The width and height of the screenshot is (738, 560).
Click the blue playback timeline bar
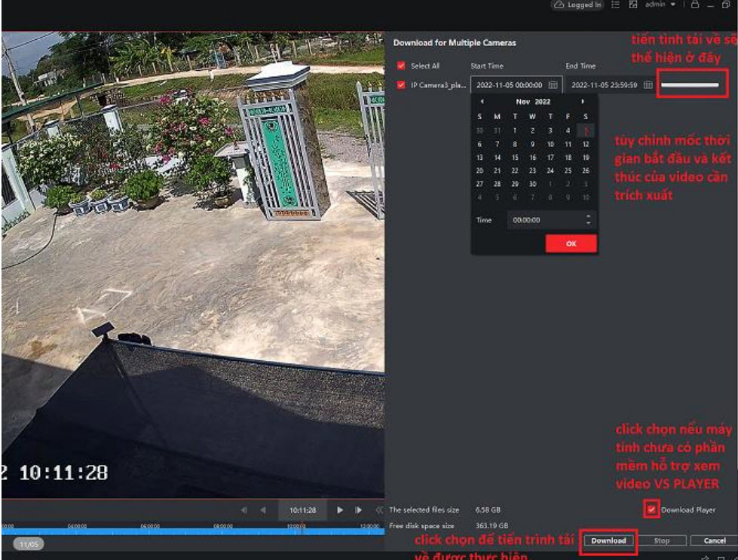pos(188,531)
